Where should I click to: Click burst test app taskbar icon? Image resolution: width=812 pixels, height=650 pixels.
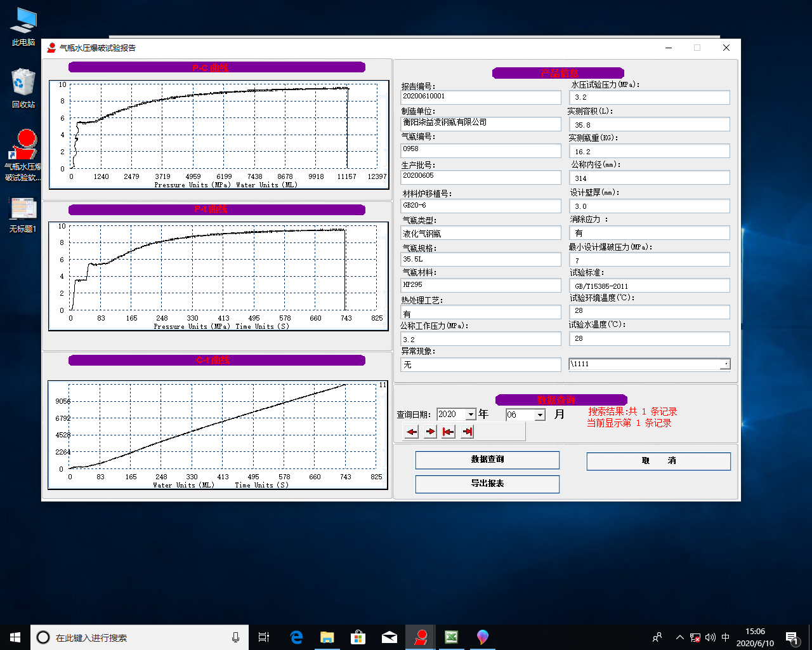point(421,637)
